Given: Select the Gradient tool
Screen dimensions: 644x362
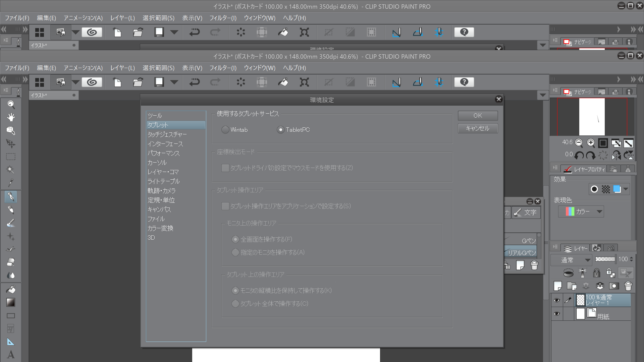Looking at the screenshot, I should (x=11, y=302).
